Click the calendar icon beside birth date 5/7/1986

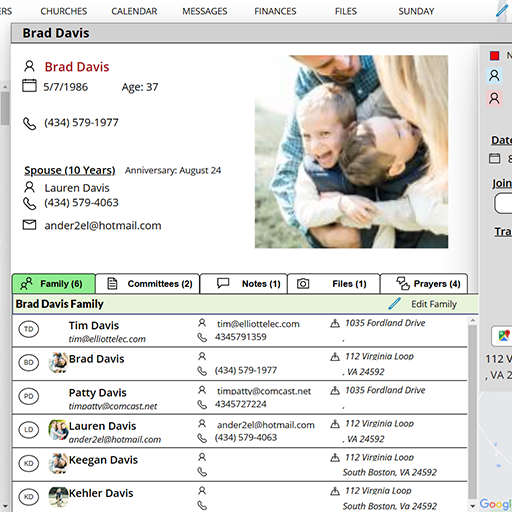29,86
